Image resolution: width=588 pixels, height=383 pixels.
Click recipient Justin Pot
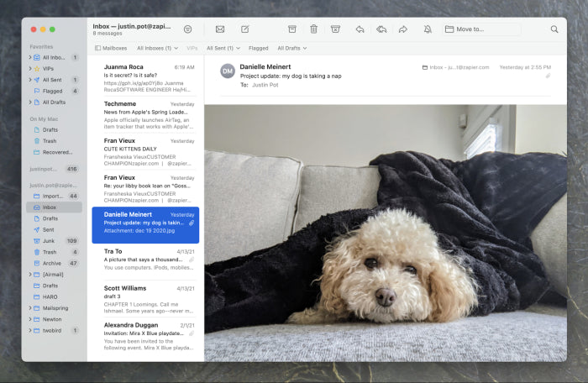pos(265,85)
